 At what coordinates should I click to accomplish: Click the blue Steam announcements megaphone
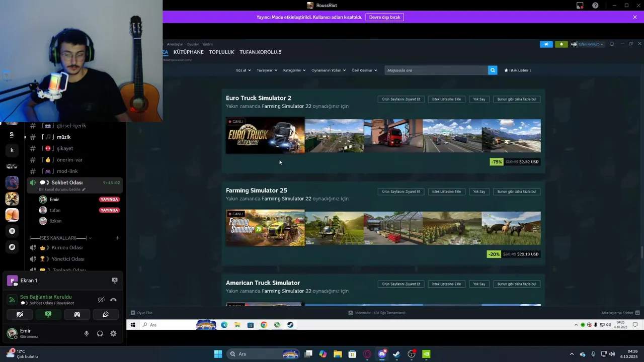[x=546, y=44]
